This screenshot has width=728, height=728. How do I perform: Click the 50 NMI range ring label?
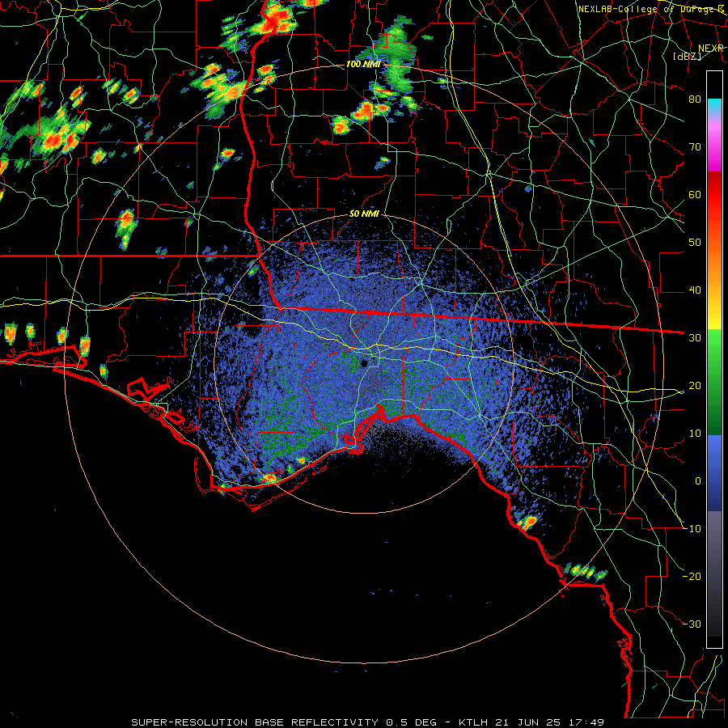[x=365, y=214]
